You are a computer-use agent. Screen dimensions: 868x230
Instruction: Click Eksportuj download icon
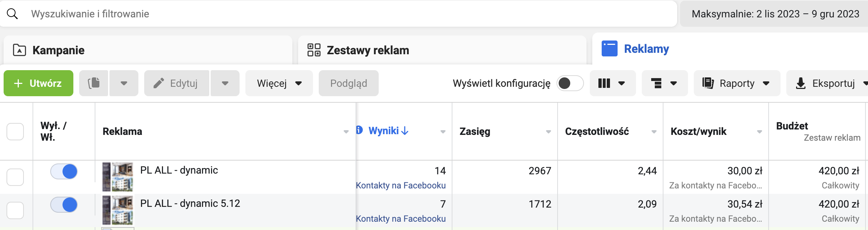(801, 83)
